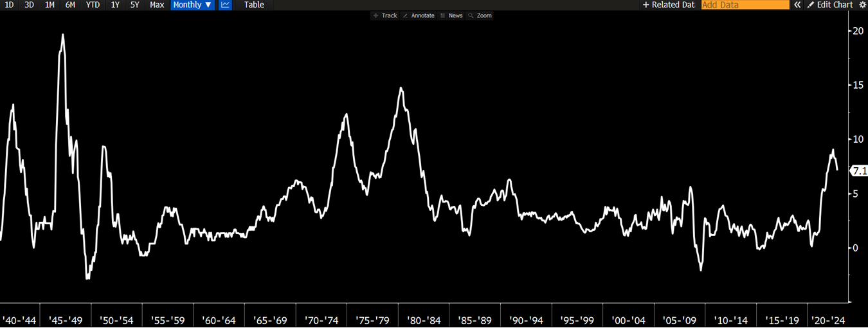Select the 1M time range

[x=50, y=5]
